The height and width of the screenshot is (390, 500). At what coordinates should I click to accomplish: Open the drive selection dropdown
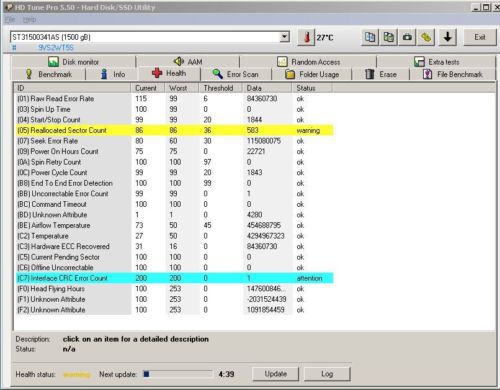click(x=284, y=37)
